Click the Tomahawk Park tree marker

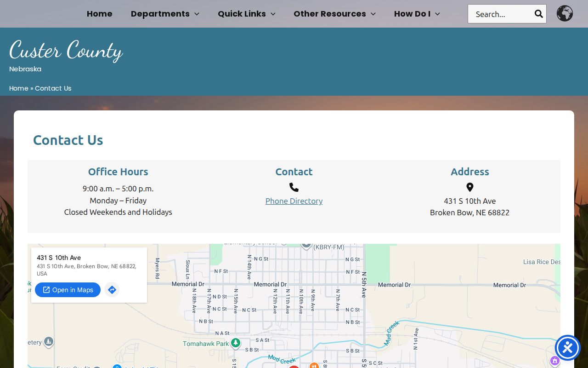[236, 343]
